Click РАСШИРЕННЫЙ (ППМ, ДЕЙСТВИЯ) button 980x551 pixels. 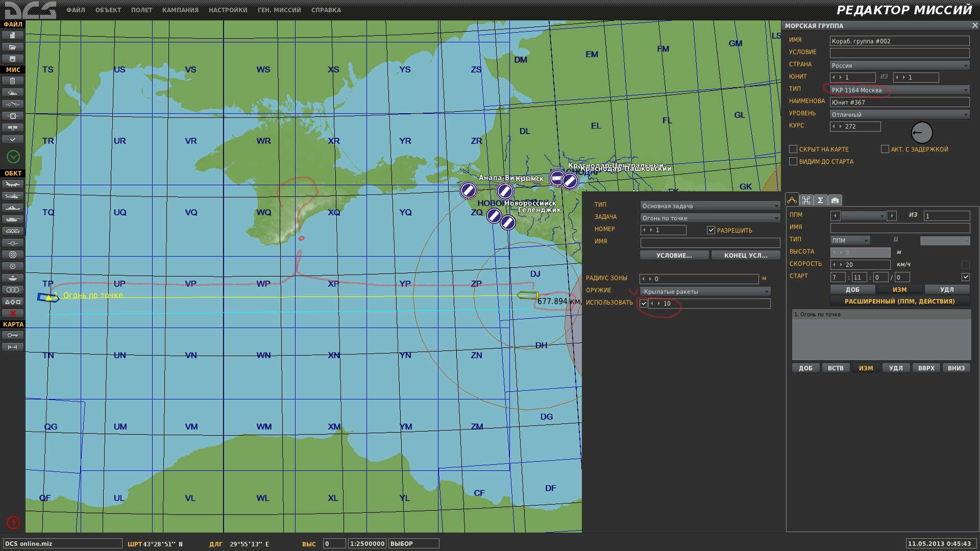[900, 302]
